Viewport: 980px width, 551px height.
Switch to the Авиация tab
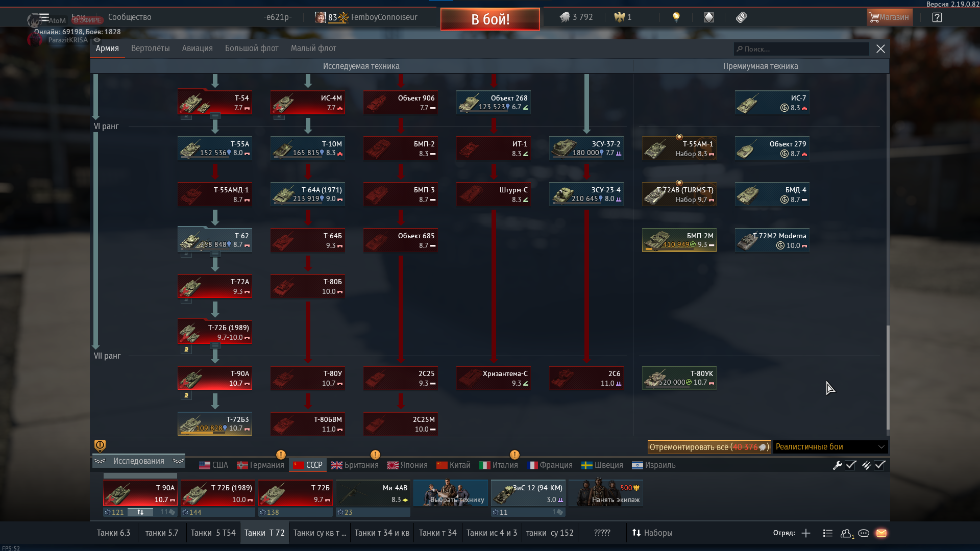[x=197, y=48]
